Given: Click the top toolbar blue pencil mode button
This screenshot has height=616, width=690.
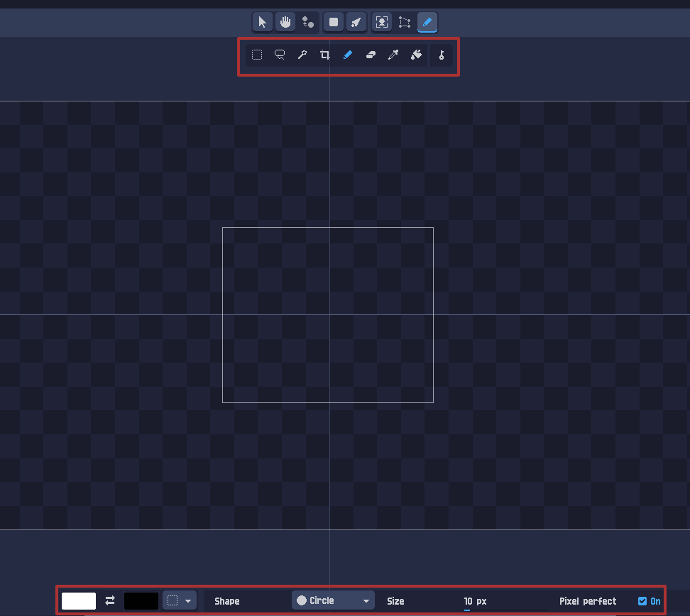Looking at the screenshot, I should pos(427,22).
